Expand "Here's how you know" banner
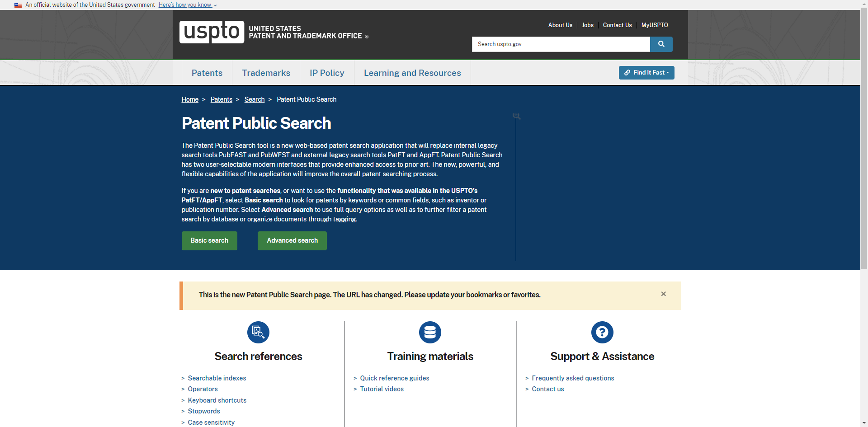This screenshot has height=427, width=868. (187, 5)
